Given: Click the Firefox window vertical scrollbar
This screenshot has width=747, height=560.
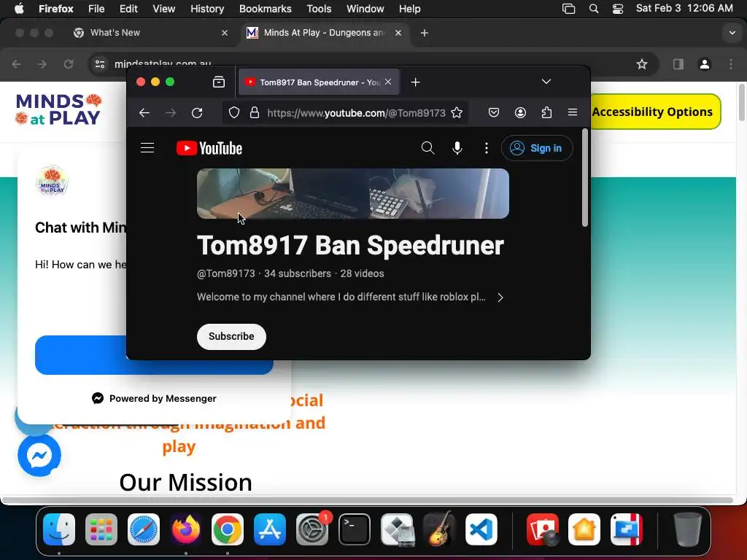Looking at the screenshot, I should (585, 178).
